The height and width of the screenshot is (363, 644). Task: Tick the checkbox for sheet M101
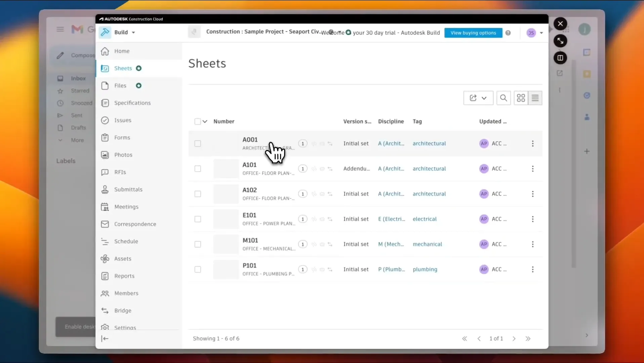click(x=198, y=244)
